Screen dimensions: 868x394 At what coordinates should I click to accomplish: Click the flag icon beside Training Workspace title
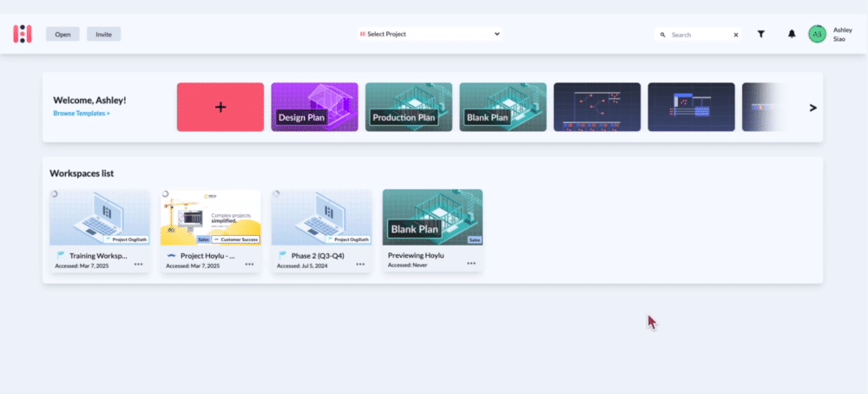(61, 256)
